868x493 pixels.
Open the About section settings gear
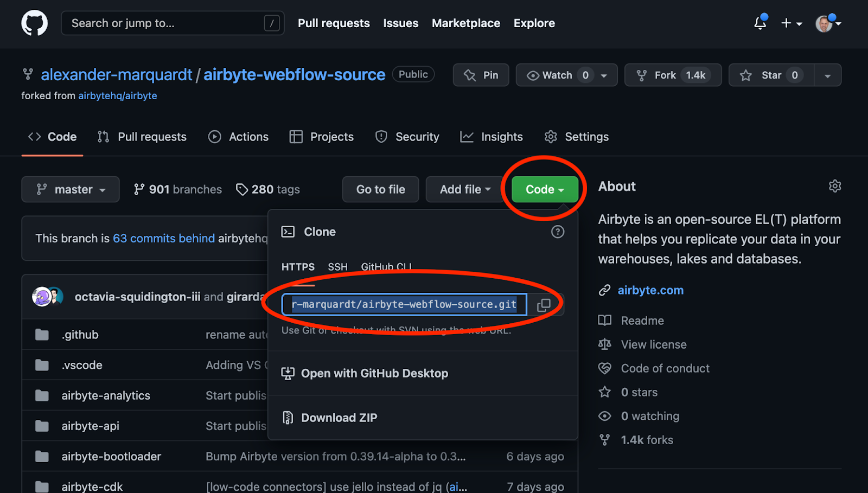pyautogui.click(x=834, y=186)
